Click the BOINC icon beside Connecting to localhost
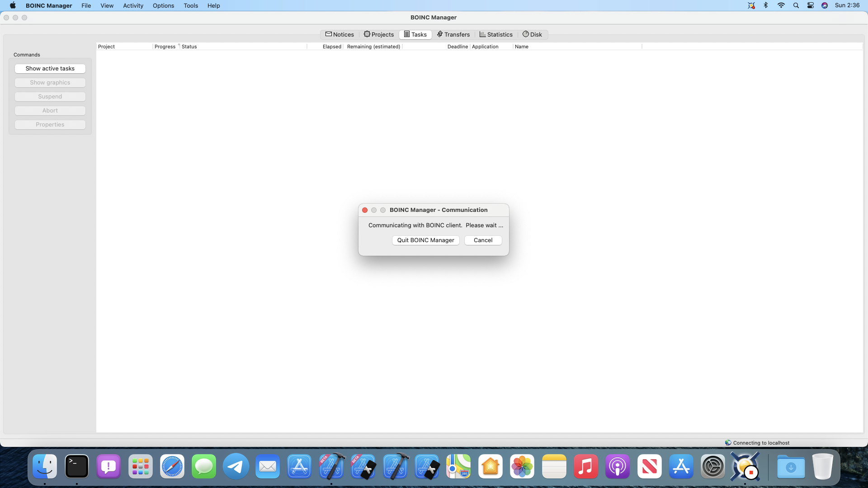Image resolution: width=868 pixels, height=488 pixels. pyautogui.click(x=728, y=443)
